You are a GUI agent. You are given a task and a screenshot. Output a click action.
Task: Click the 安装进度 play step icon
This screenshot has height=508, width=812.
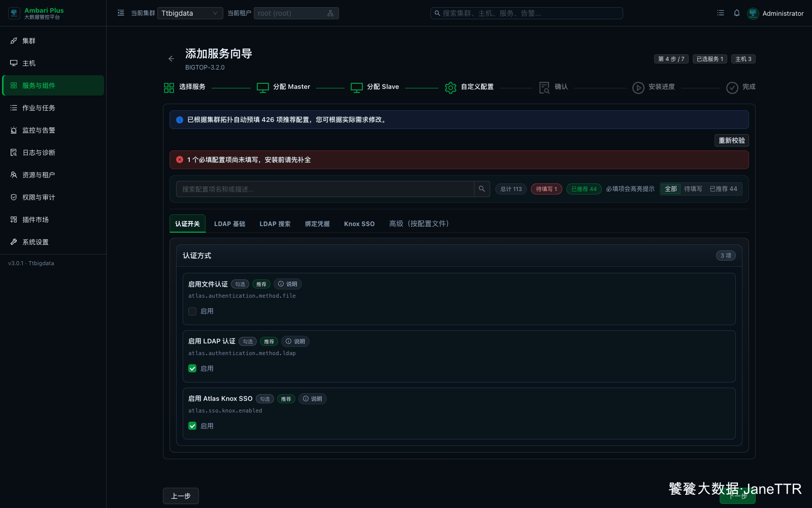[x=638, y=87]
